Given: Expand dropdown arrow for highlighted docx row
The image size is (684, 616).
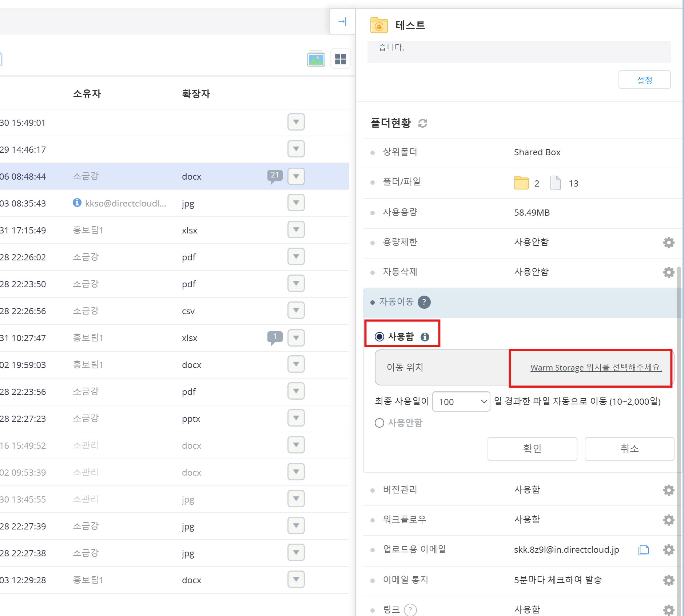Looking at the screenshot, I should point(296,176).
